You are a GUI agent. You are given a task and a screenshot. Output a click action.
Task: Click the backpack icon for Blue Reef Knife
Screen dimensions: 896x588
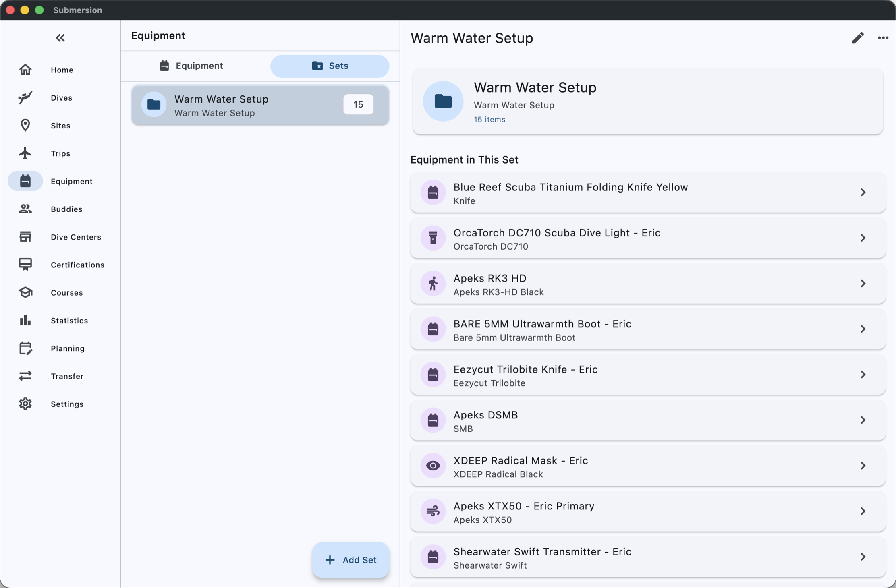point(433,193)
